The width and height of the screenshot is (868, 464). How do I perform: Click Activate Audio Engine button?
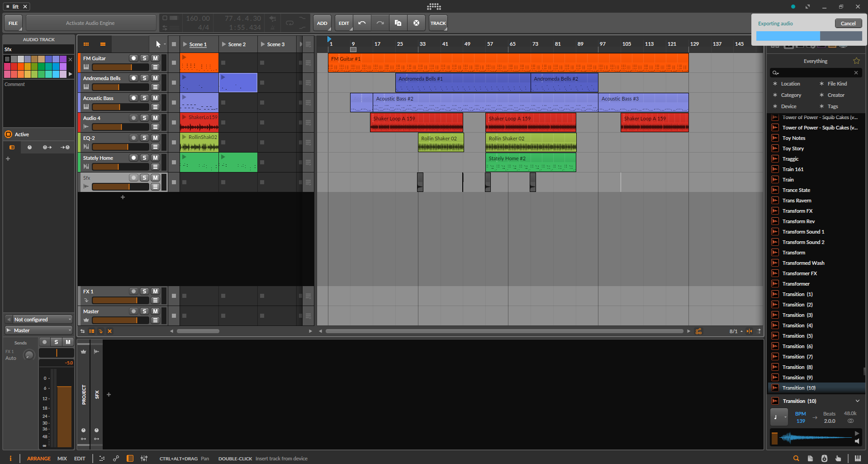coord(91,23)
